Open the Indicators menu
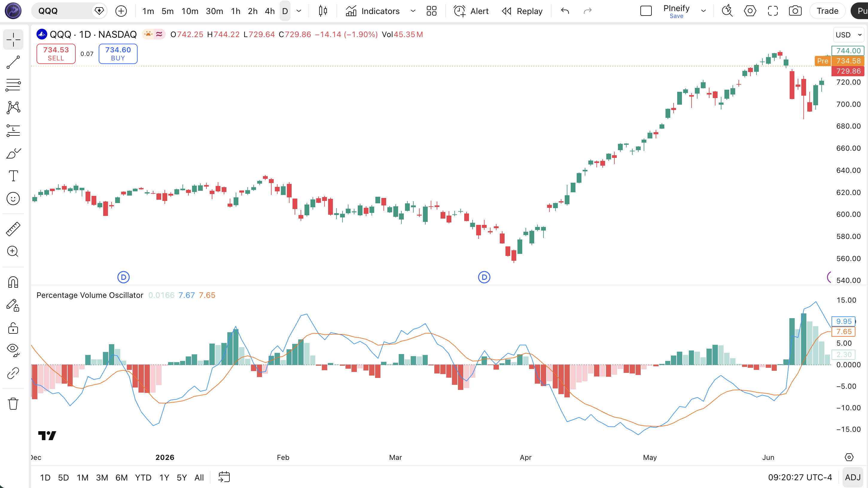The width and height of the screenshot is (868, 488). point(373,11)
